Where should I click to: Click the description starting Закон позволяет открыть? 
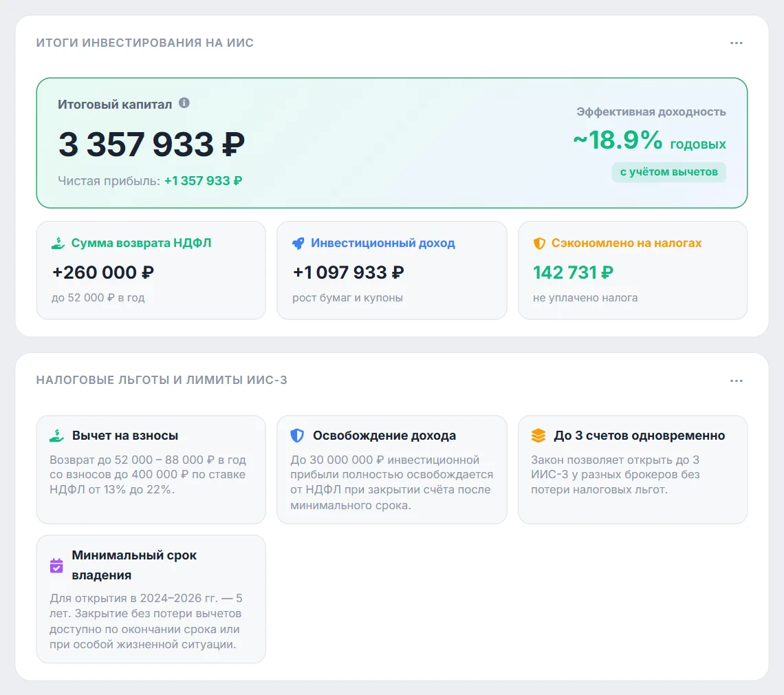(x=615, y=474)
